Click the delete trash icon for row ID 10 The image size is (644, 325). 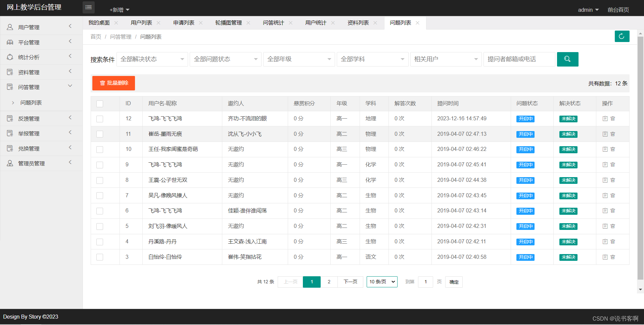[x=613, y=149]
